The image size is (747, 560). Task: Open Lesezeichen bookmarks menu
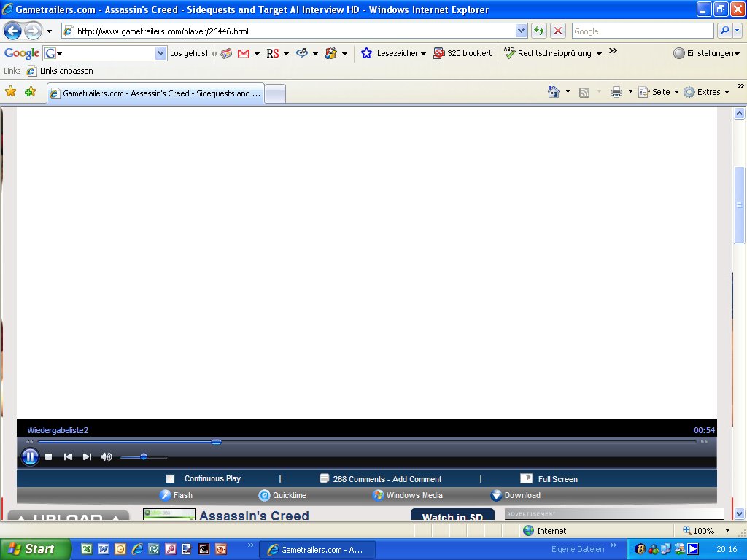click(393, 53)
